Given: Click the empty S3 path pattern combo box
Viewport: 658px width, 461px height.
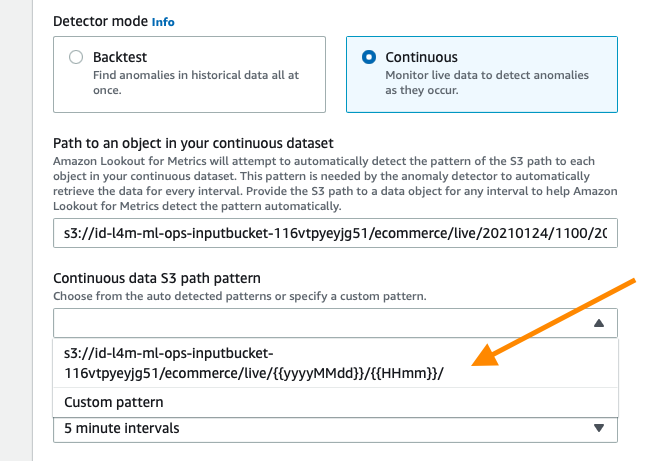Looking at the screenshot, I should coord(335,323).
